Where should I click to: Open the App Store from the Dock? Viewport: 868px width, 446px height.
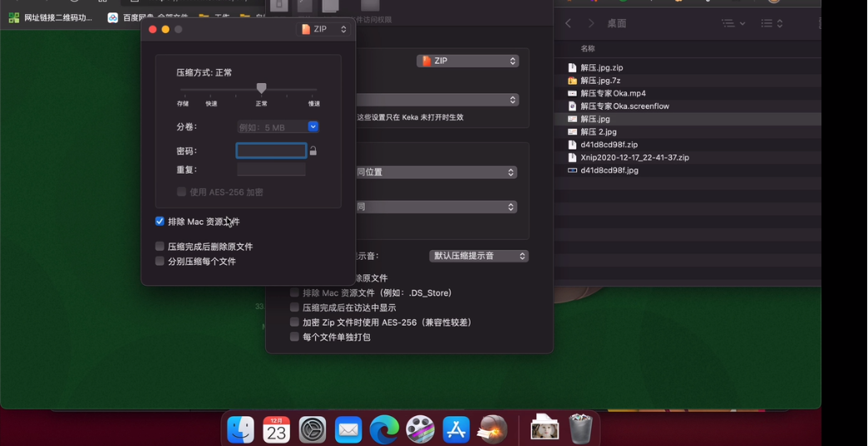point(456,429)
